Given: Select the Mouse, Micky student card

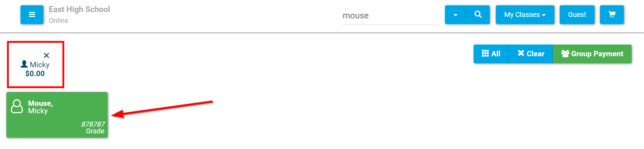Looking at the screenshot, I should tap(57, 115).
